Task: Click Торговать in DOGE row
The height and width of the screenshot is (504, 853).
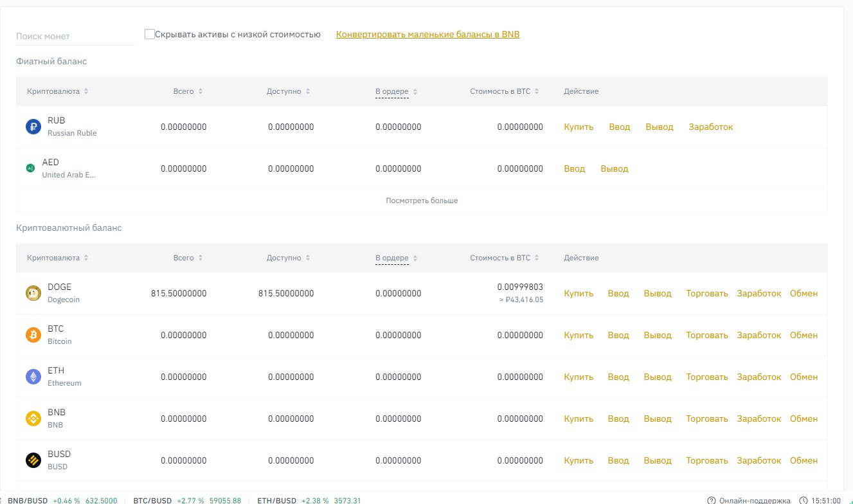Action: pyautogui.click(x=707, y=293)
